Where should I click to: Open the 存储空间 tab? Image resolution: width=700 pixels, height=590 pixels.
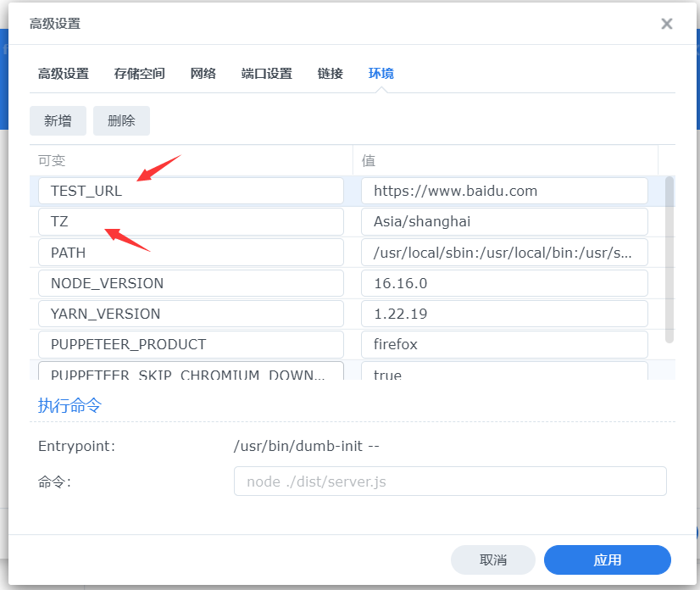[x=139, y=74]
